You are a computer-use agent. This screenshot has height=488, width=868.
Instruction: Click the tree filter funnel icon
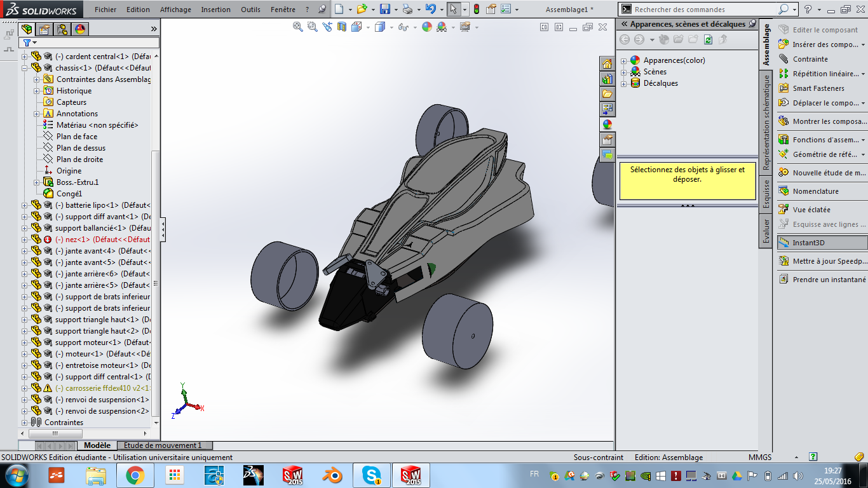click(27, 43)
